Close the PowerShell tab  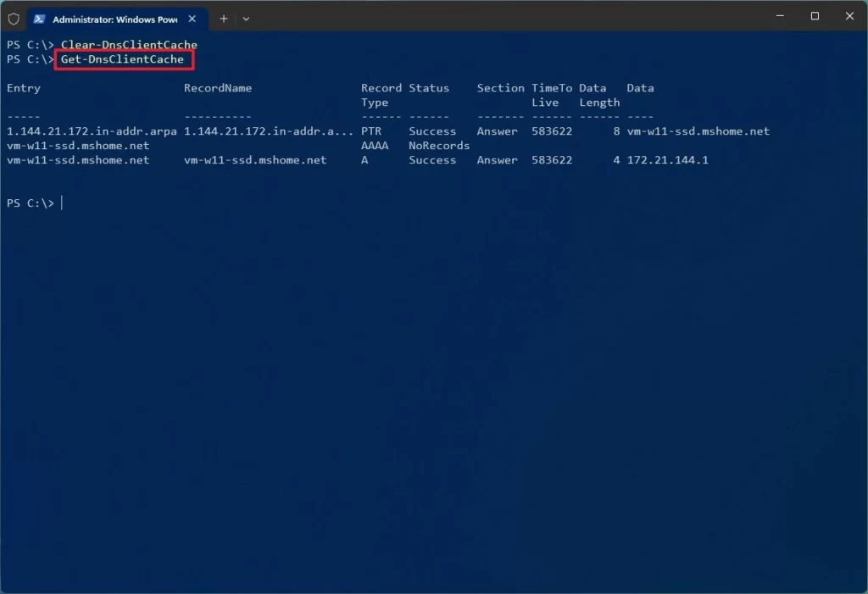pos(192,19)
